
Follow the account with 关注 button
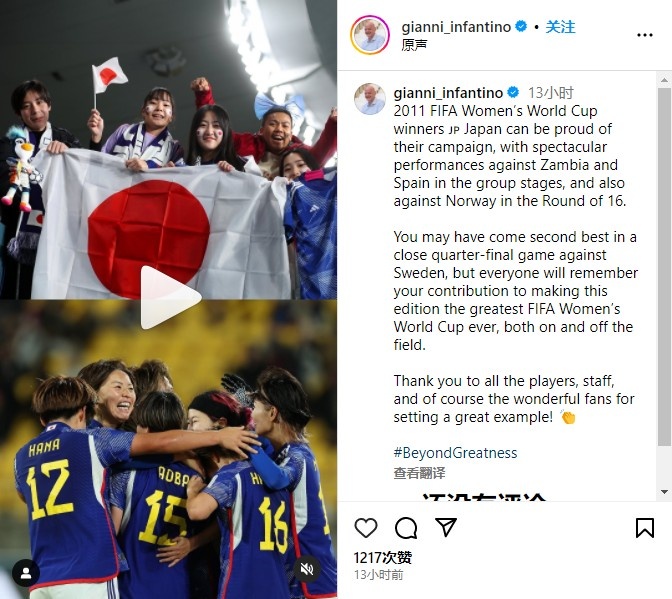coord(560,27)
